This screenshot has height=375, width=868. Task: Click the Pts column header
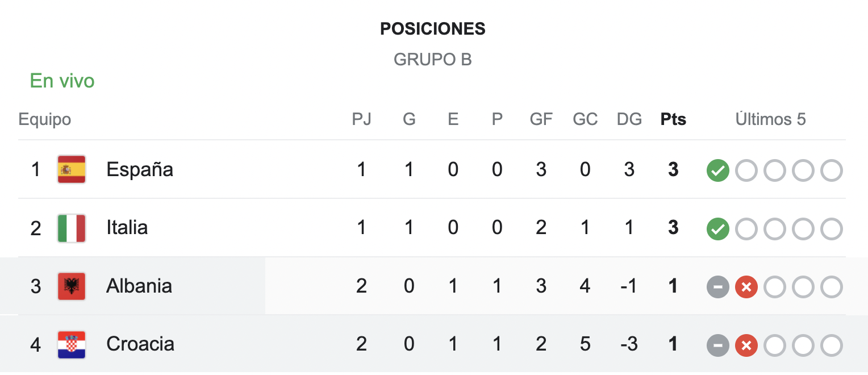point(673,119)
